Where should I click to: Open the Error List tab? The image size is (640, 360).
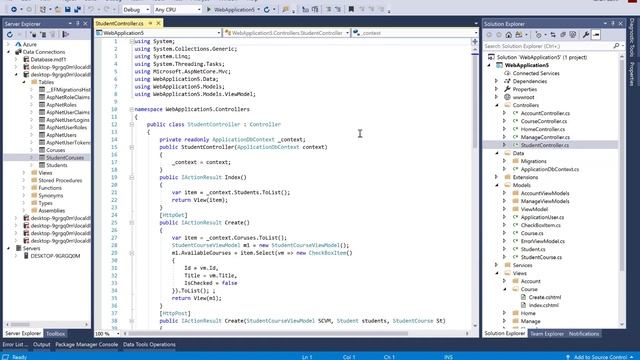(15, 344)
